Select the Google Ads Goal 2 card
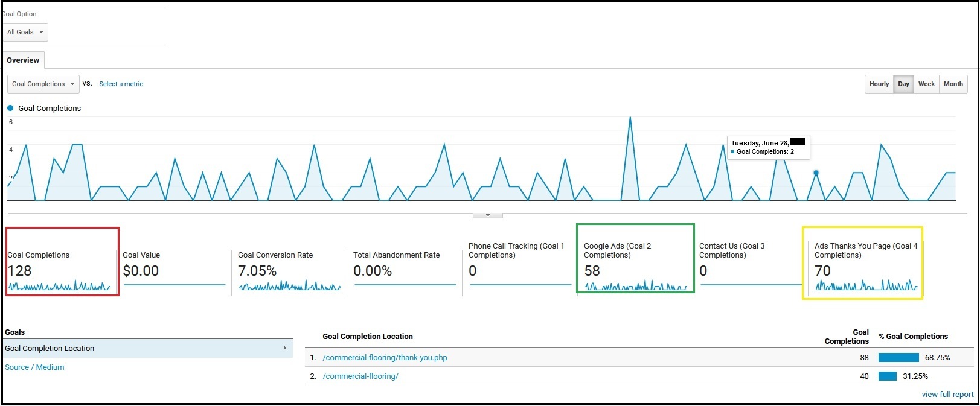The image size is (980, 406). point(635,258)
